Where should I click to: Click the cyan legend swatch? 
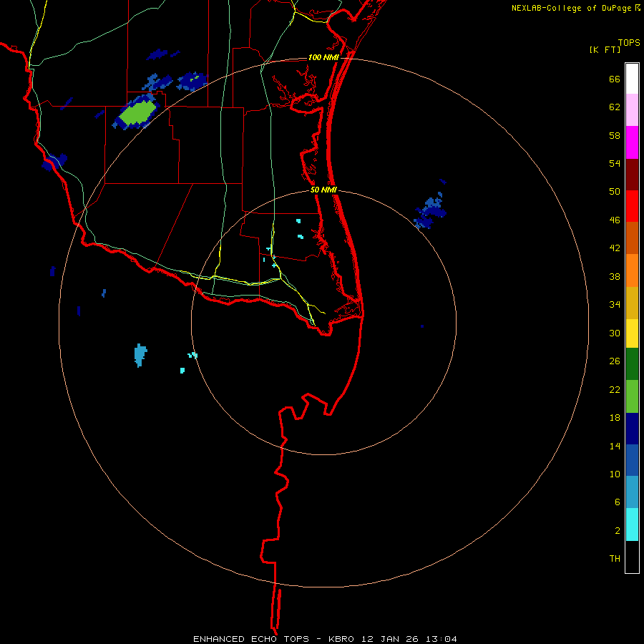632,525
